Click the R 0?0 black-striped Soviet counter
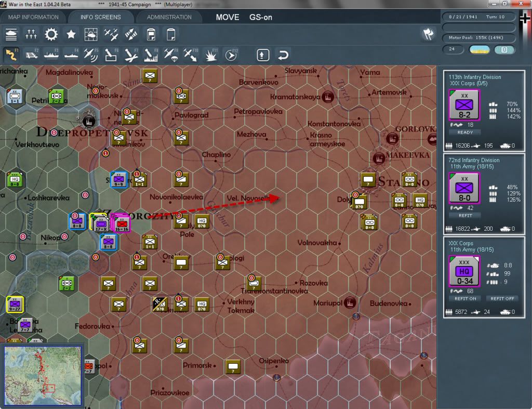The height and width of the screenshot is (409, 532). [x=160, y=305]
